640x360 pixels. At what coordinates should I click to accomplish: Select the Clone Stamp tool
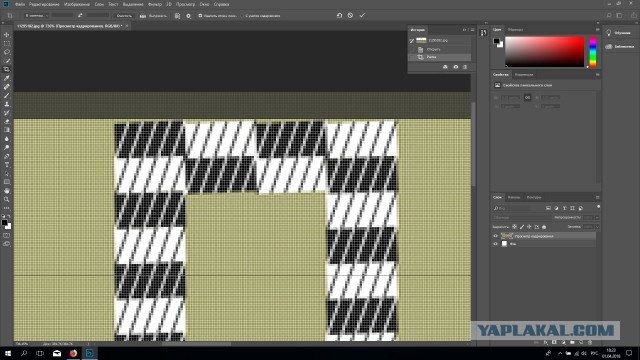(7, 104)
